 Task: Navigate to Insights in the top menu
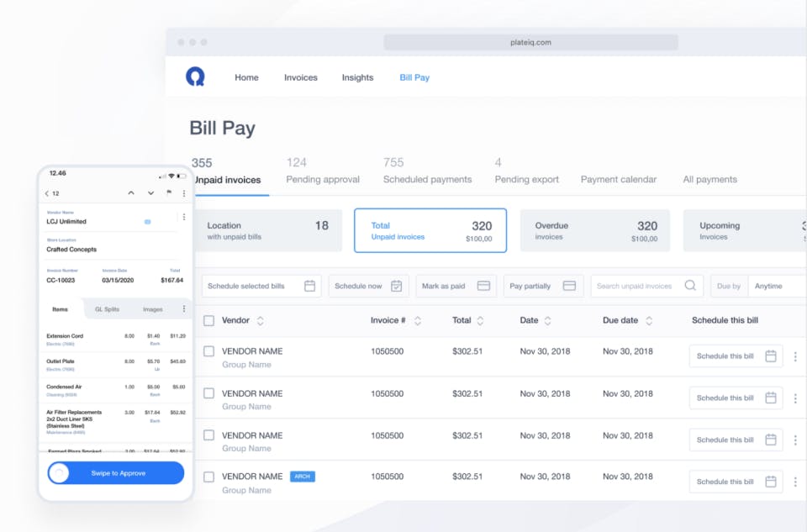357,76
